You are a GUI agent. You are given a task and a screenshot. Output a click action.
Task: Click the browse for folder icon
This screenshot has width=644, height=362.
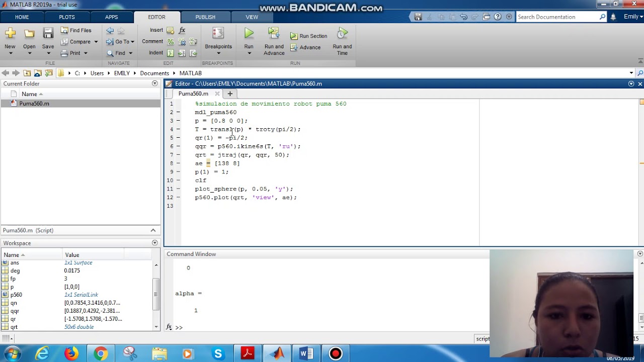point(49,73)
